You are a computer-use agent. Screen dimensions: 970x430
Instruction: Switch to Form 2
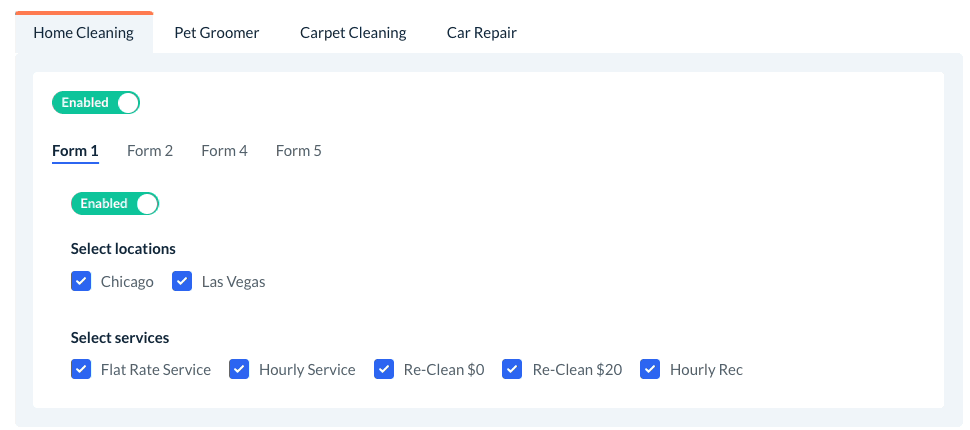point(150,151)
